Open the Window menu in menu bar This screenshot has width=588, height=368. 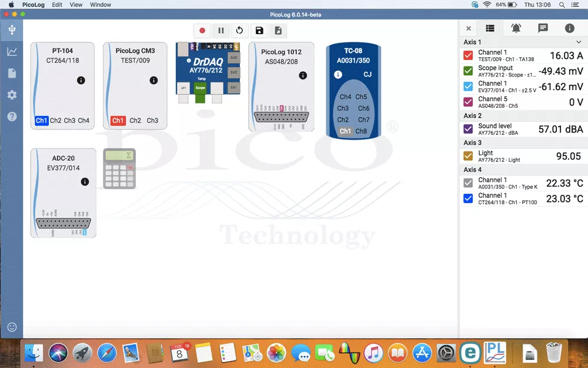click(101, 5)
